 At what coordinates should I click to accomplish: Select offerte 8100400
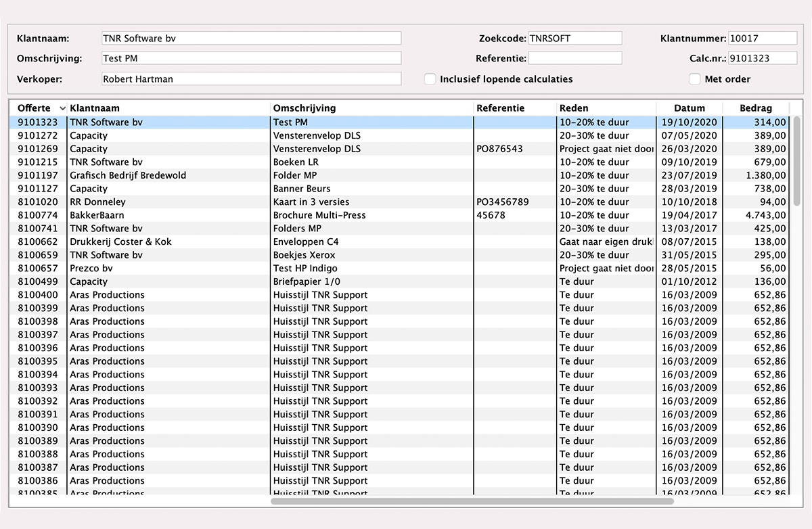pos(37,295)
